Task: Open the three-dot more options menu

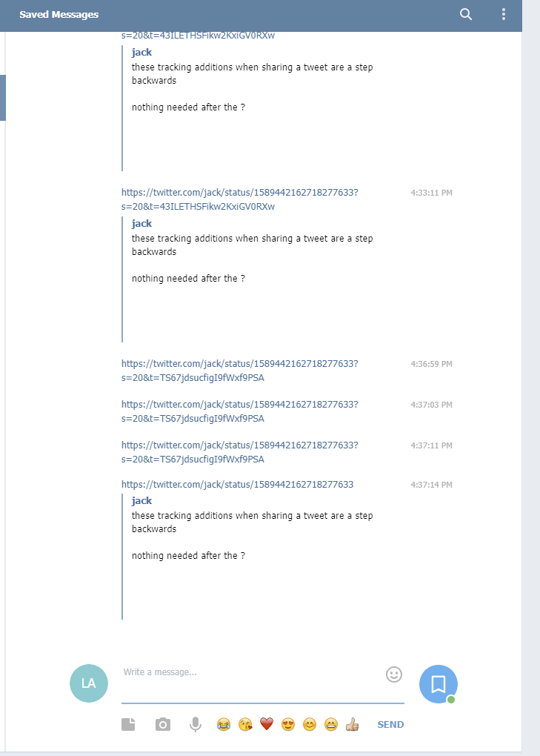Action: [504, 14]
